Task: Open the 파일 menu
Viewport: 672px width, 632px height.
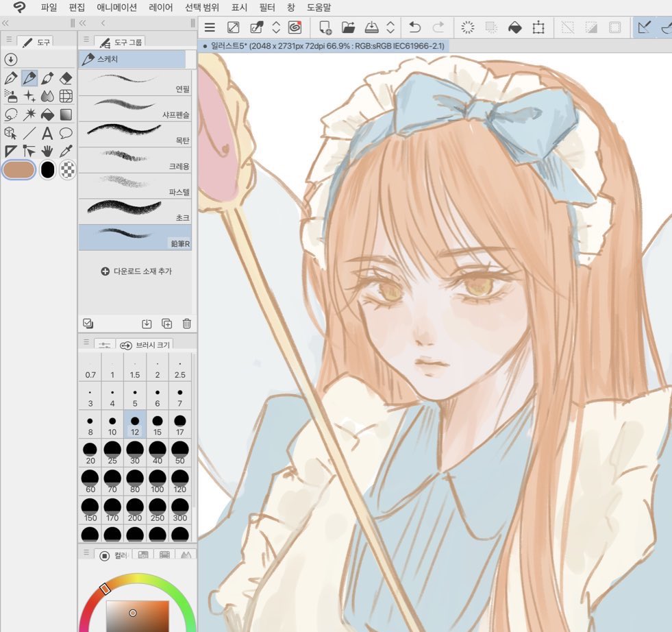Action: click(x=49, y=8)
